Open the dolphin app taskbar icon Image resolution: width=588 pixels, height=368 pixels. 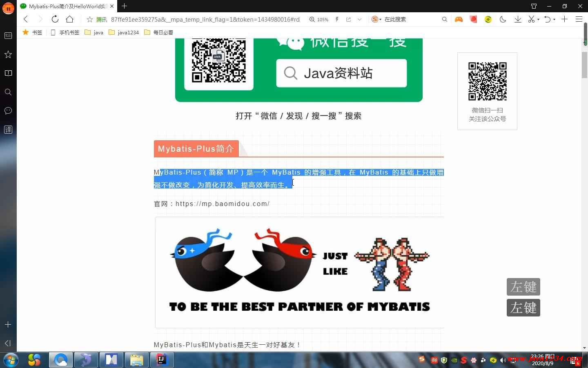tap(86, 360)
